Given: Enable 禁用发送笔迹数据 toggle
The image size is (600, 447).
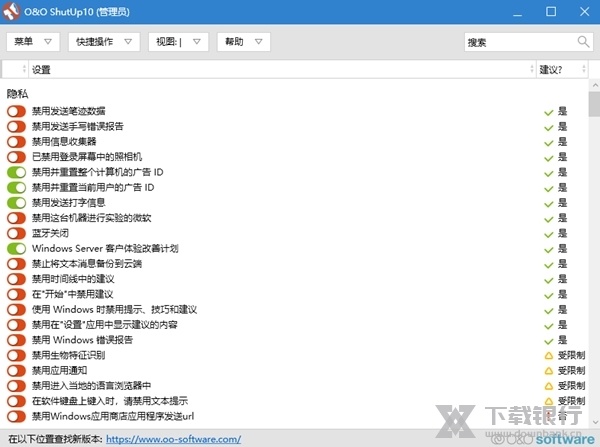Looking at the screenshot, I should [16, 111].
